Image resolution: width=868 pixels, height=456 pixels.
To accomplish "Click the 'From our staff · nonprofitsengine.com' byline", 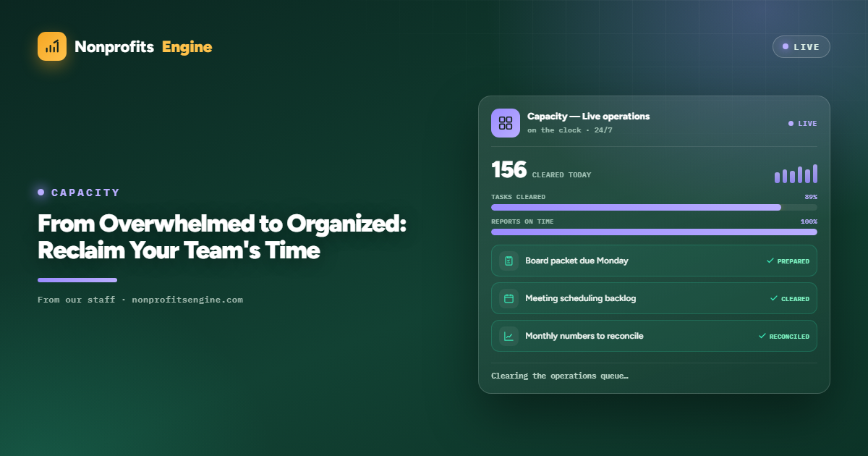I will (140, 300).
